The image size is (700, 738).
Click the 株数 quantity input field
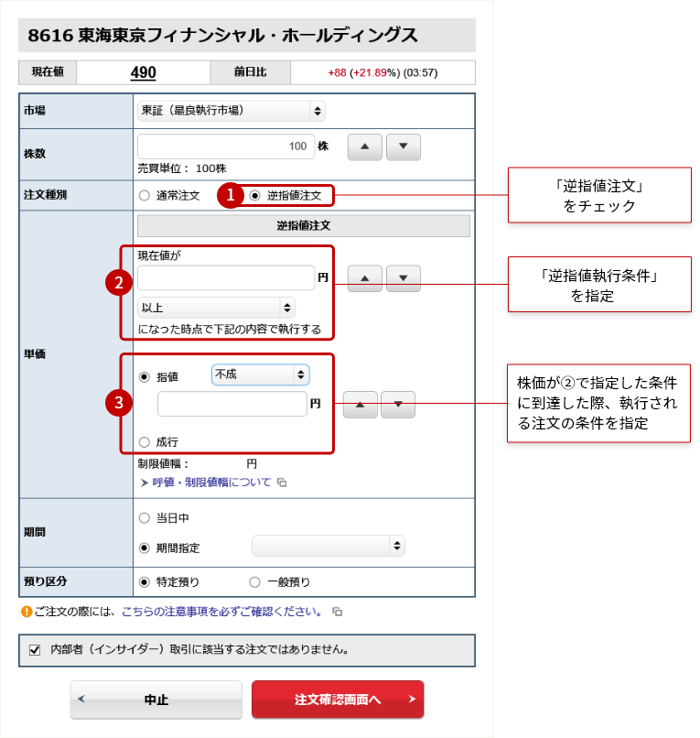point(226,147)
